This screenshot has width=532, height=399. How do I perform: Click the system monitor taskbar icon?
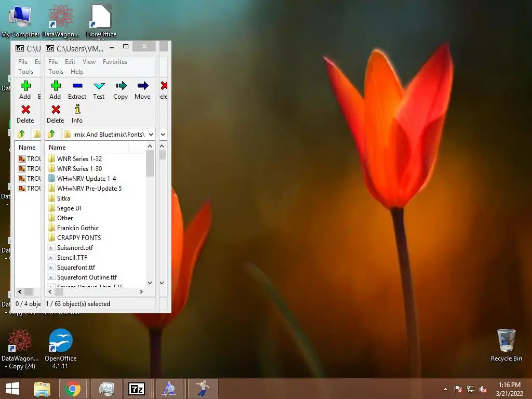tap(106, 389)
